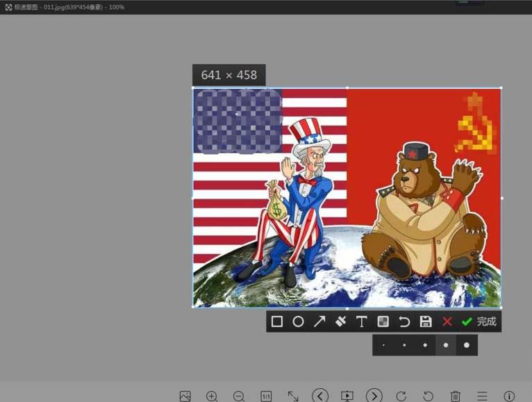Rotate image clockwise
532x402 pixels.
[401, 396]
